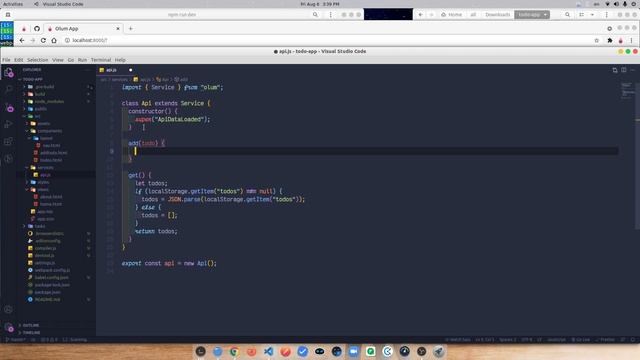Click Home in file manager path bar
640x360 pixels.
pos(451,15)
